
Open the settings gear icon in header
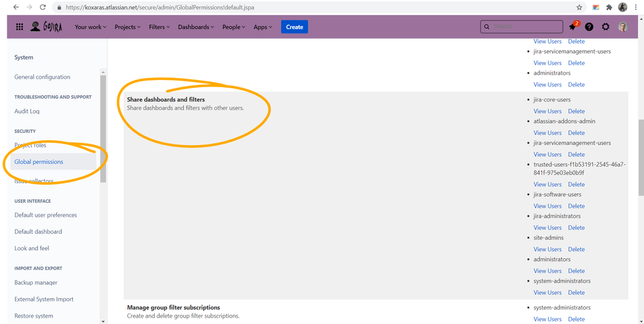pos(605,26)
